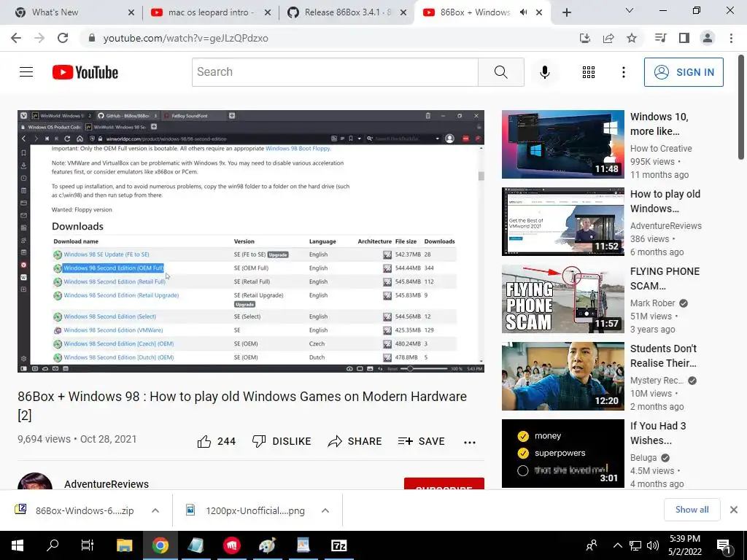Image resolution: width=747 pixels, height=560 pixels.
Task: Save video to a playlist
Action: pos(421,441)
